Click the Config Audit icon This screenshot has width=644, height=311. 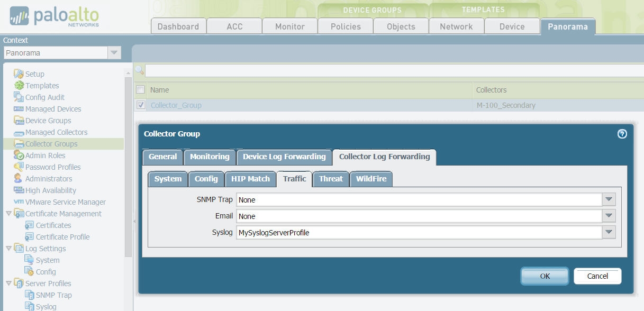(x=19, y=97)
